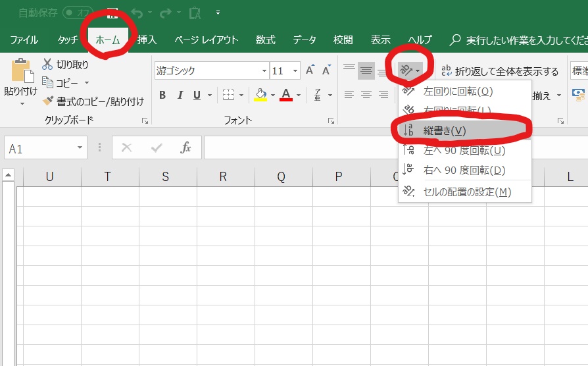Choose 縦書き(V) vertical text option

tap(464, 130)
